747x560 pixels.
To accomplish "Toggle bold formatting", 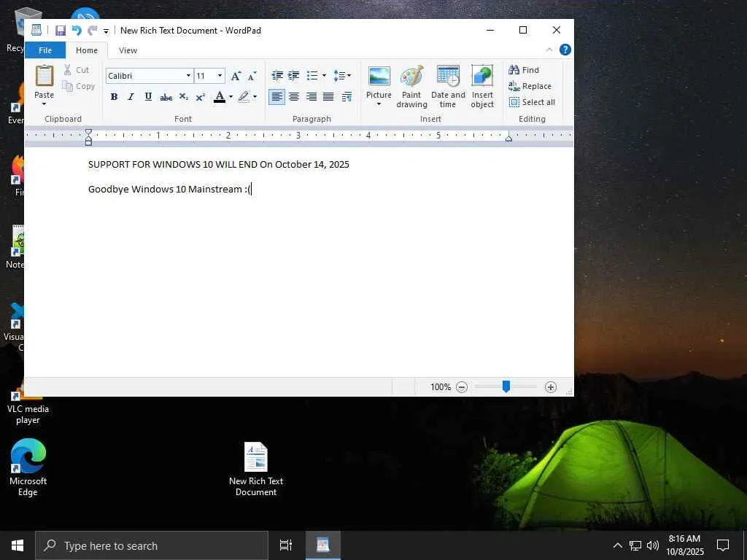I will point(114,97).
